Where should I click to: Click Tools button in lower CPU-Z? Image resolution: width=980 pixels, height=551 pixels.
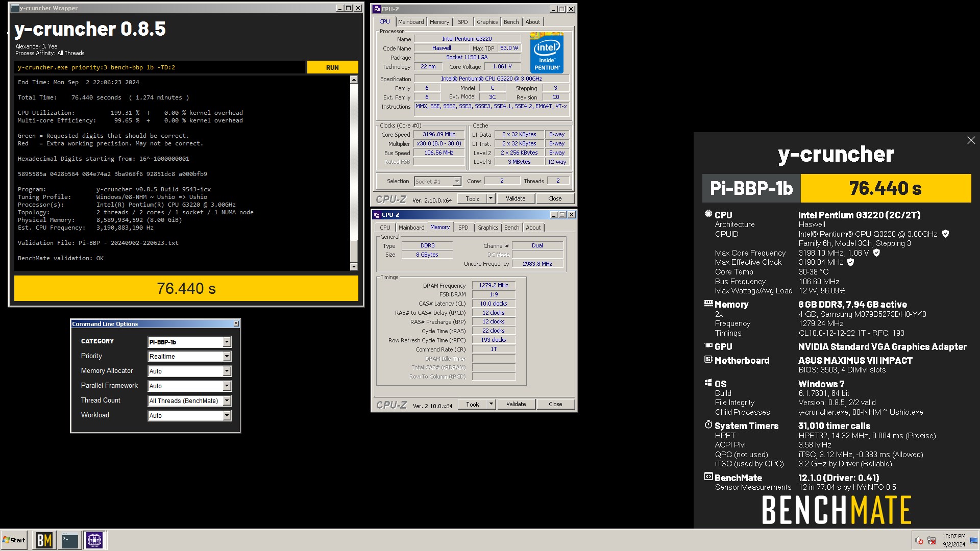coord(473,404)
